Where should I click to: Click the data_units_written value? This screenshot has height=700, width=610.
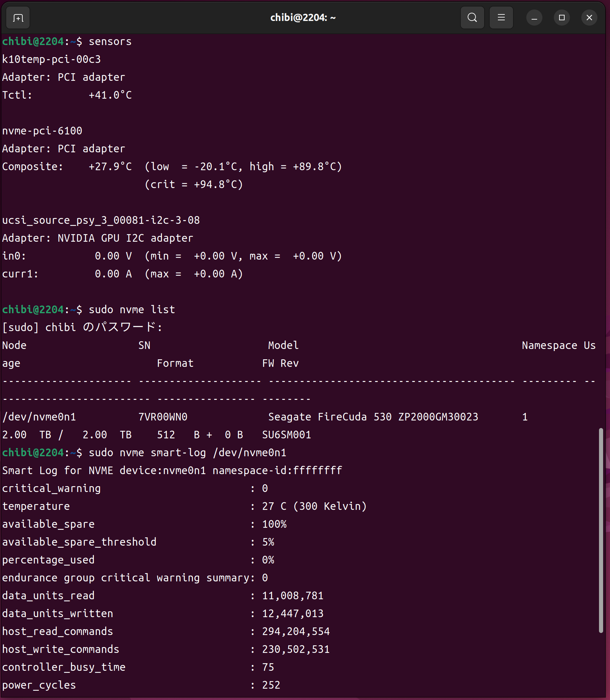[293, 614]
